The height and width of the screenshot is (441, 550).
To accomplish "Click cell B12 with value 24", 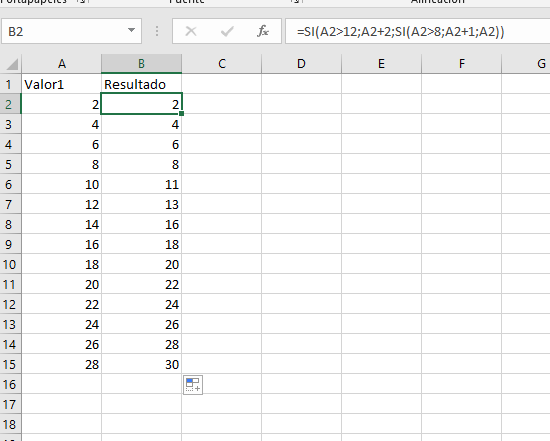I will tap(141, 304).
